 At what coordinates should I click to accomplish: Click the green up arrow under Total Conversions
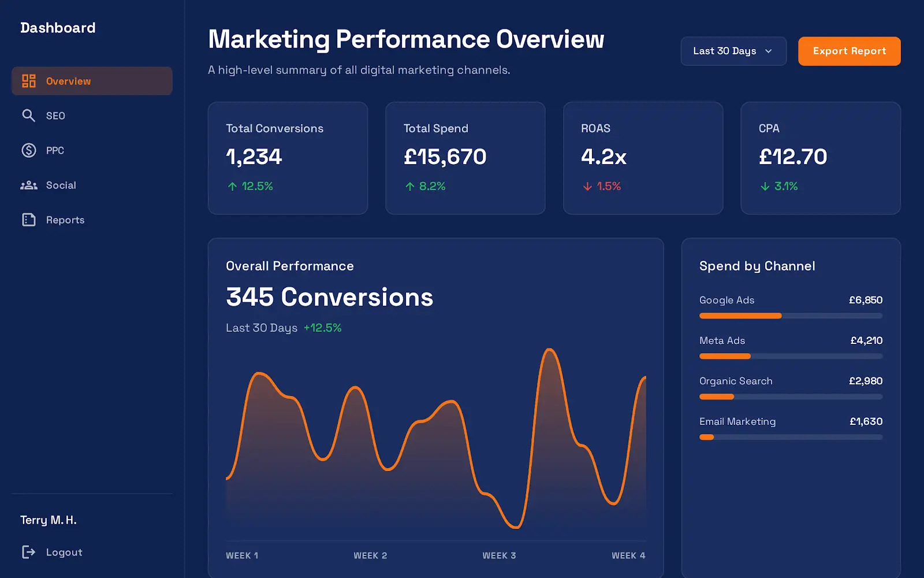[x=232, y=186]
